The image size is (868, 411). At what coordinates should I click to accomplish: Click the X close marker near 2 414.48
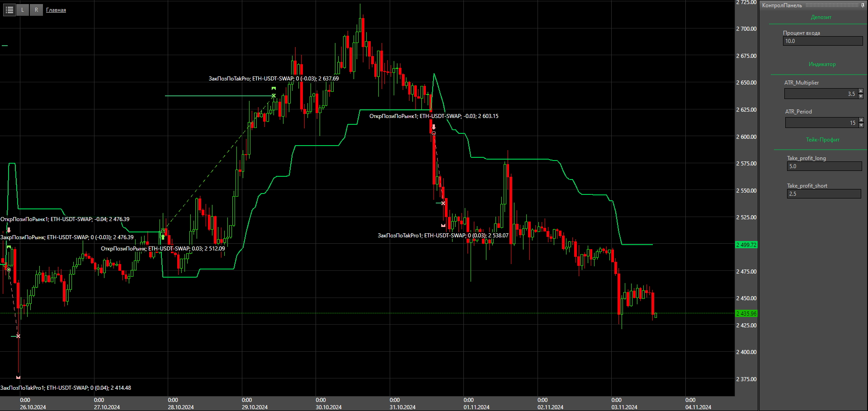[18, 336]
